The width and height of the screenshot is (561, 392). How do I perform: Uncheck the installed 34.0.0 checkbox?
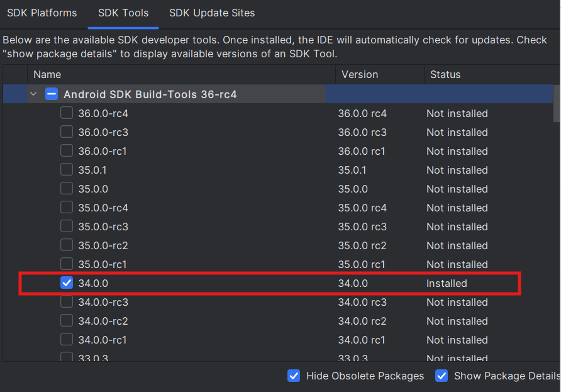pyautogui.click(x=67, y=283)
